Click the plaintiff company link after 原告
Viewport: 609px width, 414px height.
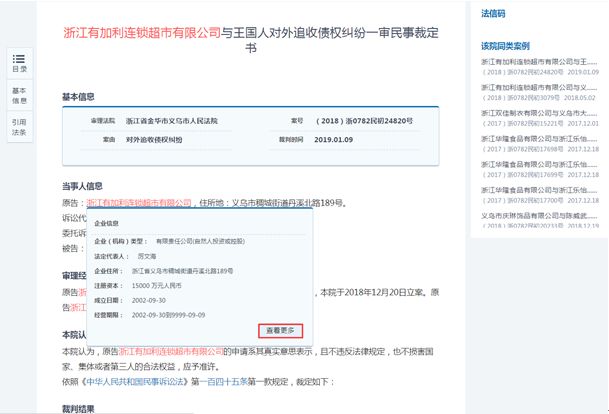pyautogui.click(x=139, y=203)
